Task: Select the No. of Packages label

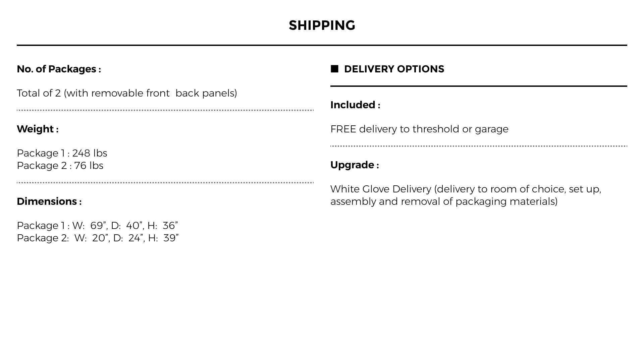Action: click(59, 69)
